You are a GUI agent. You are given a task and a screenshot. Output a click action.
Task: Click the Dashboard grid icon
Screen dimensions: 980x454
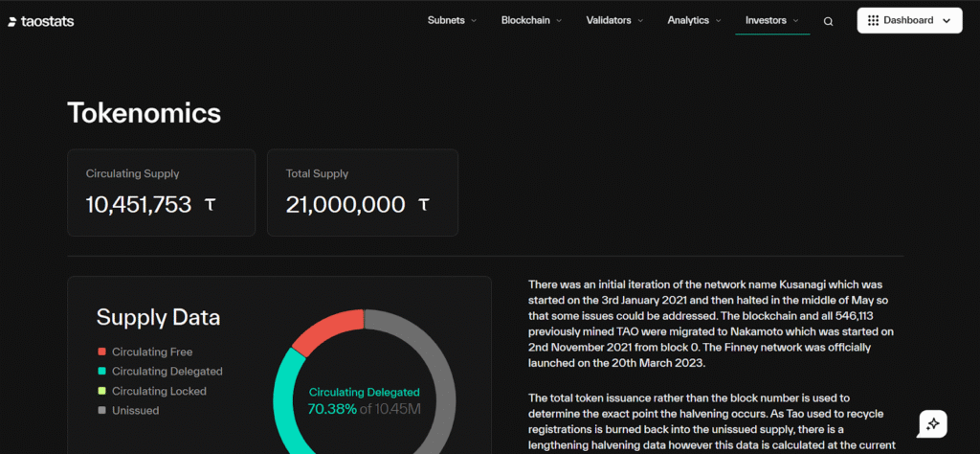click(x=873, y=20)
